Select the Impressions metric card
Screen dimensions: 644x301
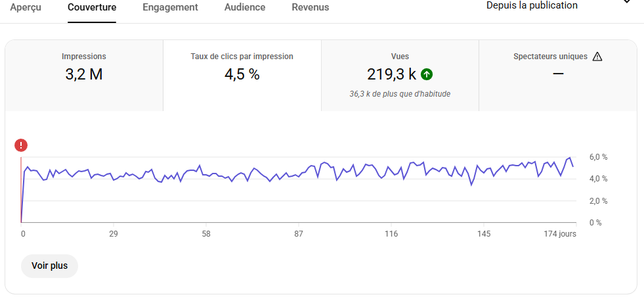[x=84, y=76]
